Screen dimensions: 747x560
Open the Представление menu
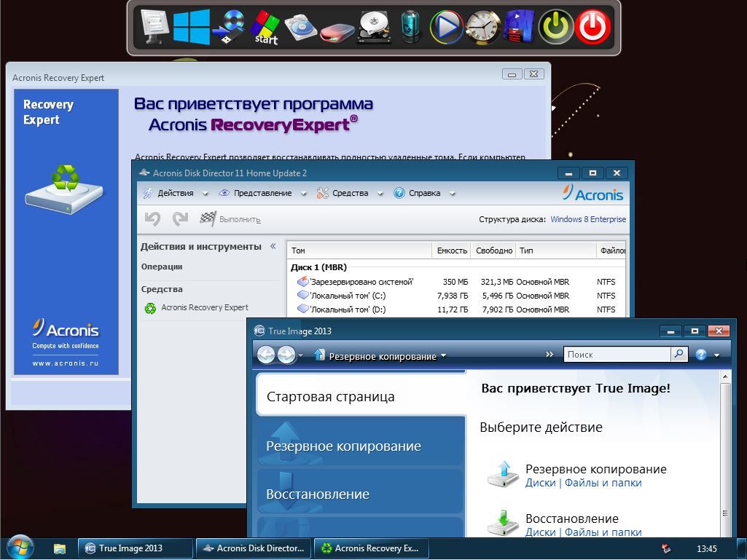tap(262, 193)
